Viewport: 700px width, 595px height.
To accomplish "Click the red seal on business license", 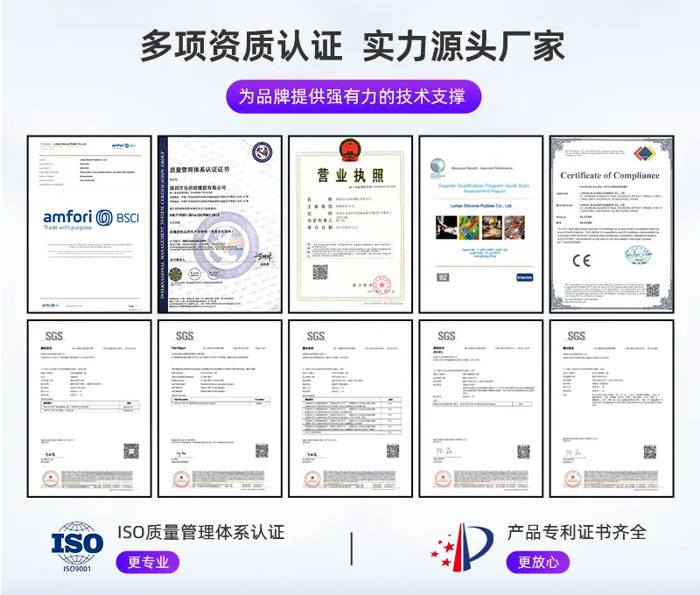I will (x=381, y=284).
